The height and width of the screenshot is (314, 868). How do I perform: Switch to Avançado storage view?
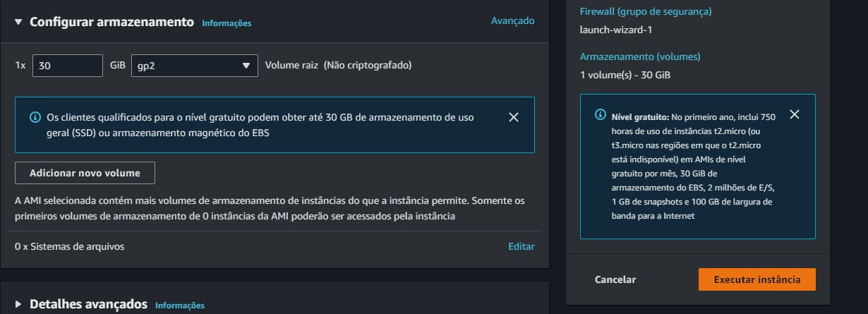[512, 21]
